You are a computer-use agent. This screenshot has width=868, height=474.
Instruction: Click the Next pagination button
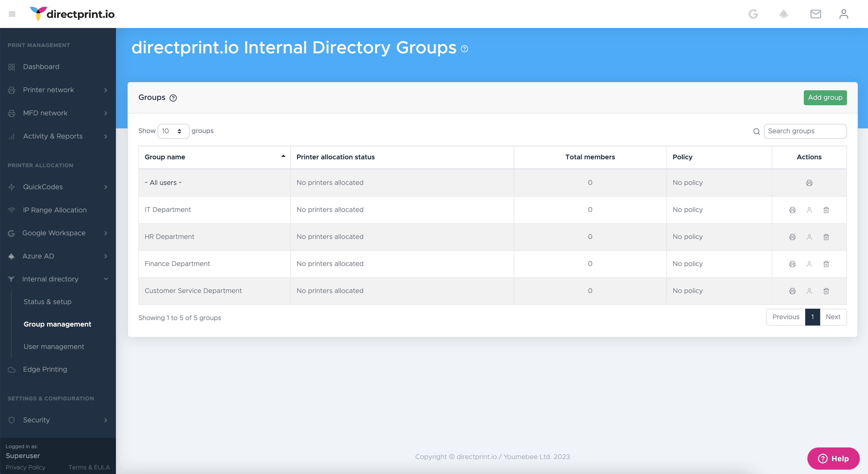click(833, 317)
